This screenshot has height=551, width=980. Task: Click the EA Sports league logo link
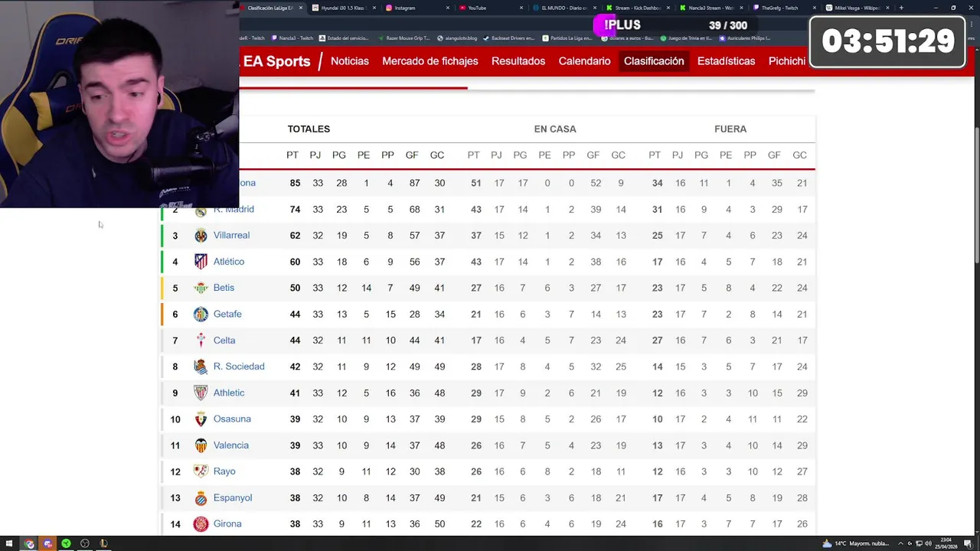pyautogui.click(x=276, y=61)
